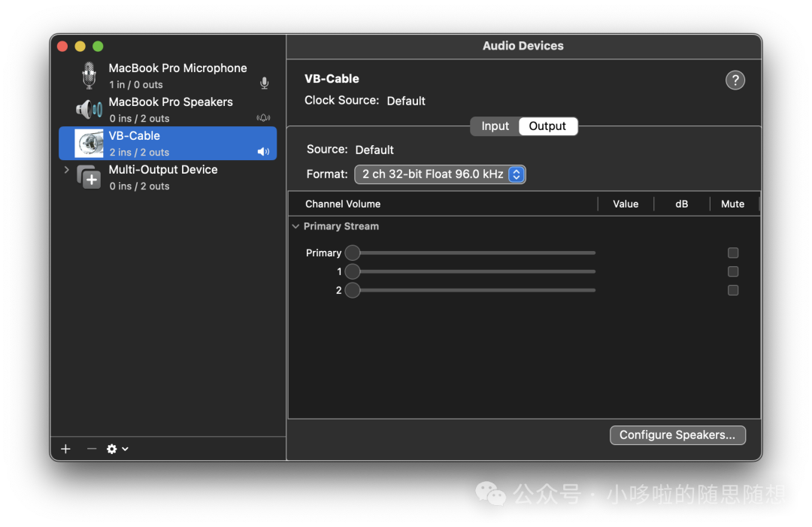Toggle mute checkbox for channel 2
This screenshot has width=812, height=527.
pos(733,291)
